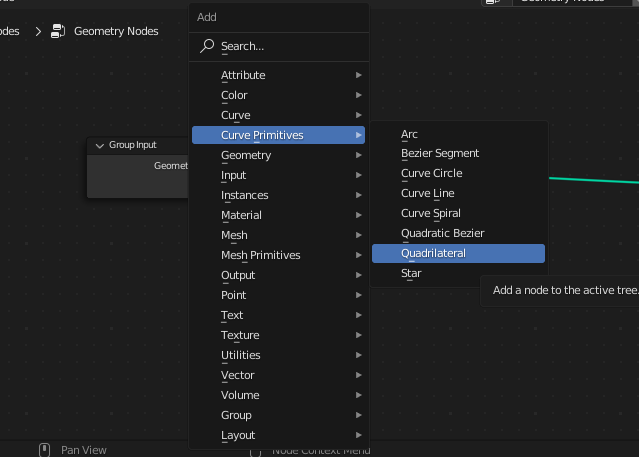Open the Geometry submenu
The image size is (639, 457).
(x=279, y=155)
